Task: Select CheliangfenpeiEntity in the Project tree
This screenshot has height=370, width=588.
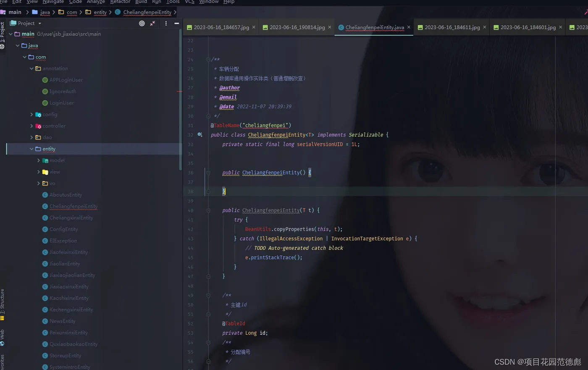Action: tap(73, 206)
